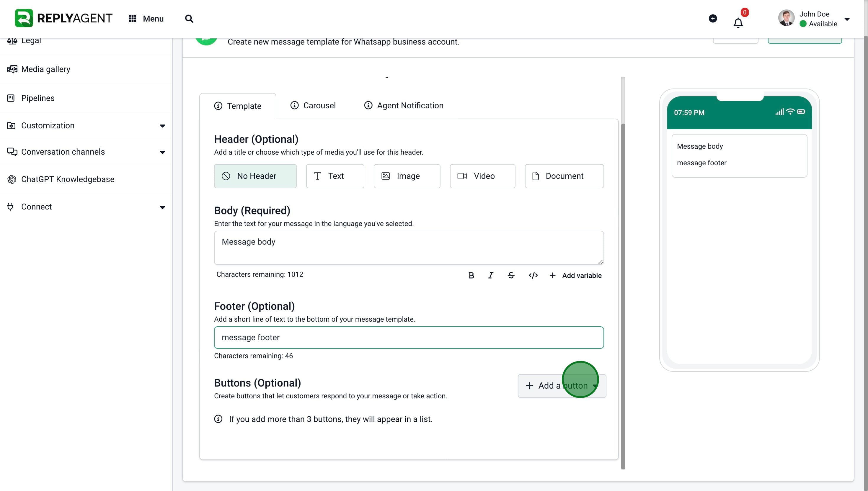Click the body textarea resize handle
The width and height of the screenshot is (868, 491).
point(601,262)
